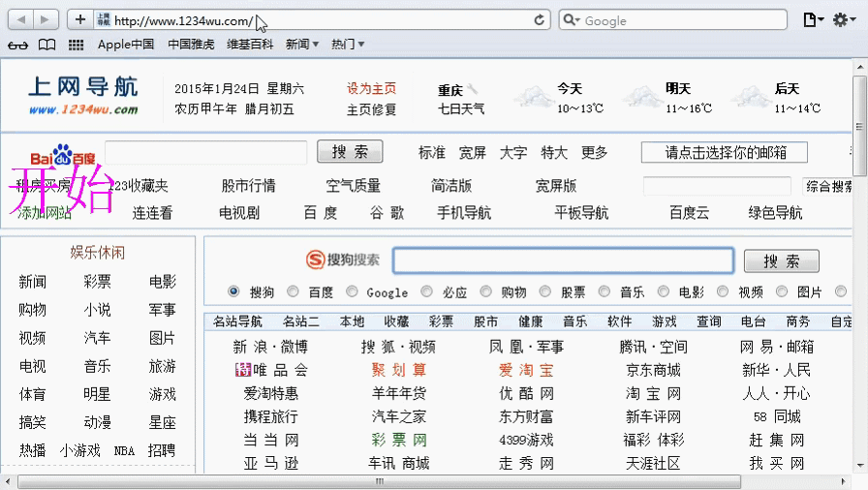
Task: Reload the page with refresh icon
Action: coord(540,20)
